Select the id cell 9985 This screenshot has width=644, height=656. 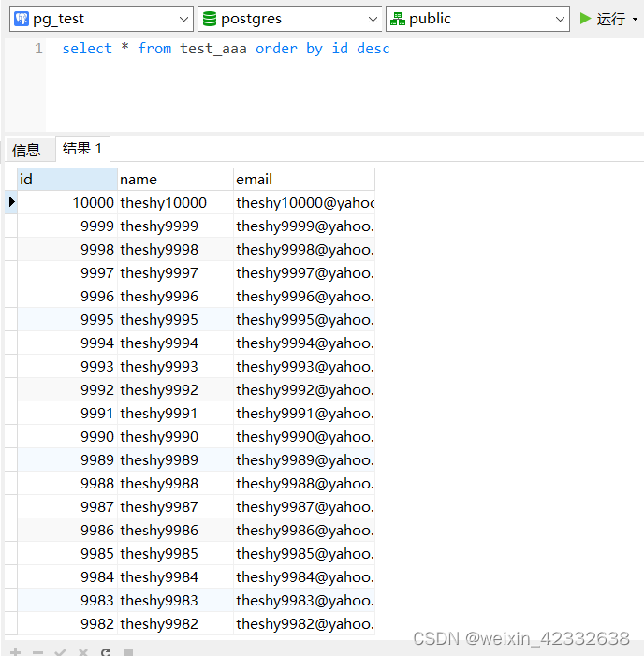pyautogui.click(x=67, y=553)
